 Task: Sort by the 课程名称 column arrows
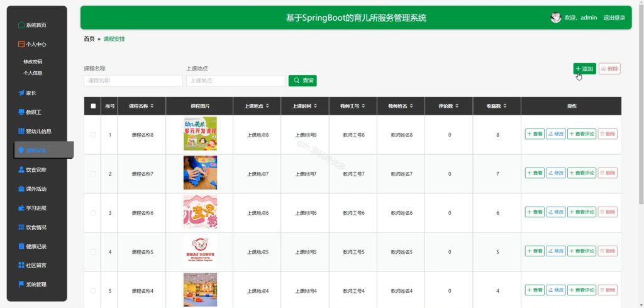(152, 106)
